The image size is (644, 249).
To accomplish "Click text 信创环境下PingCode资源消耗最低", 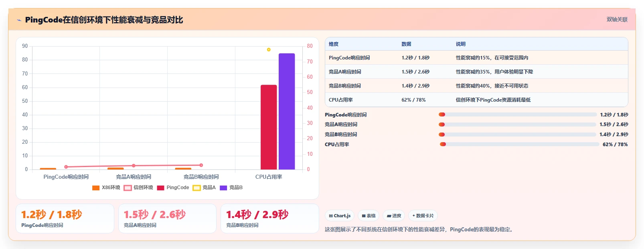I will [493, 100].
